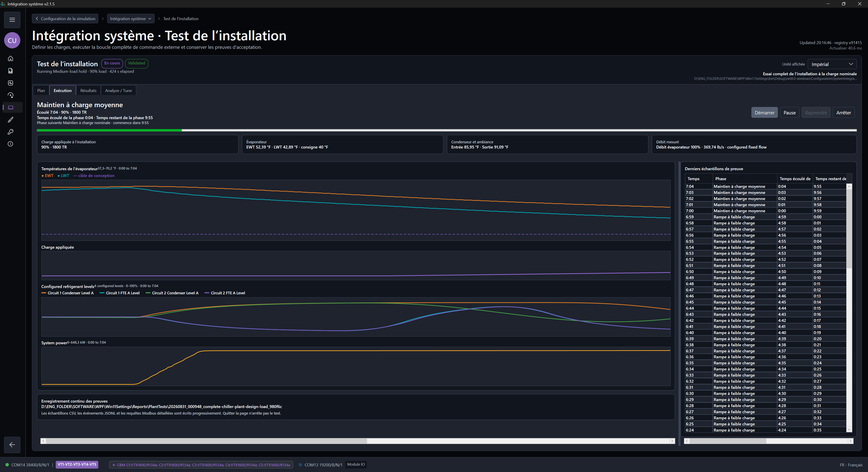Open the Impérial unit dropdown
The width and height of the screenshot is (868, 472).
click(x=832, y=64)
